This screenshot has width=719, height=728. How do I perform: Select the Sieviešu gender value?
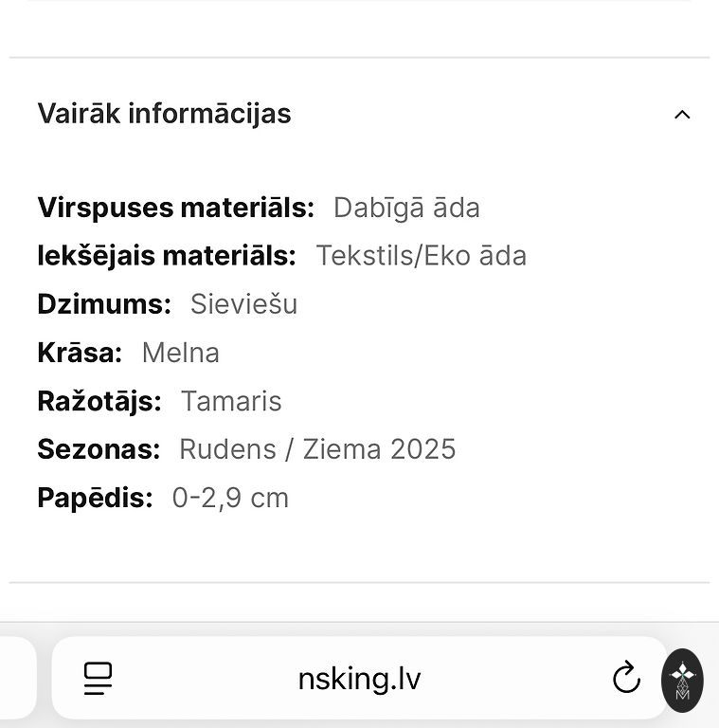[x=243, y=304]
